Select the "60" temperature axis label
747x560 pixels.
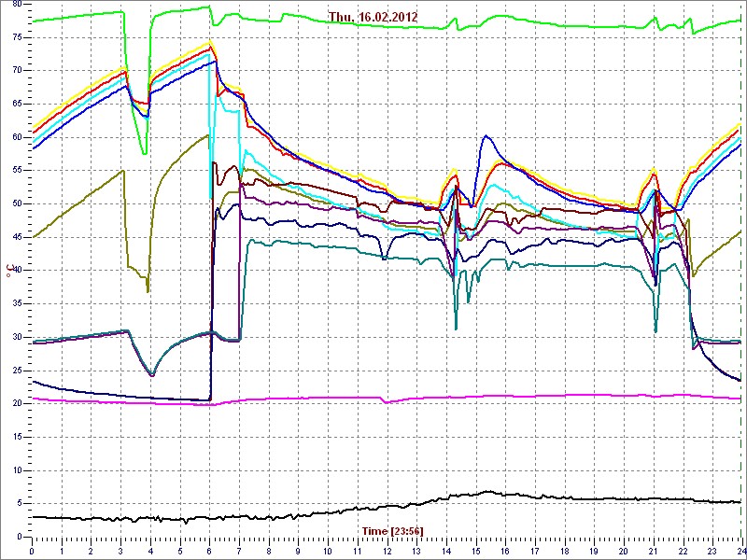click(16, 137)
